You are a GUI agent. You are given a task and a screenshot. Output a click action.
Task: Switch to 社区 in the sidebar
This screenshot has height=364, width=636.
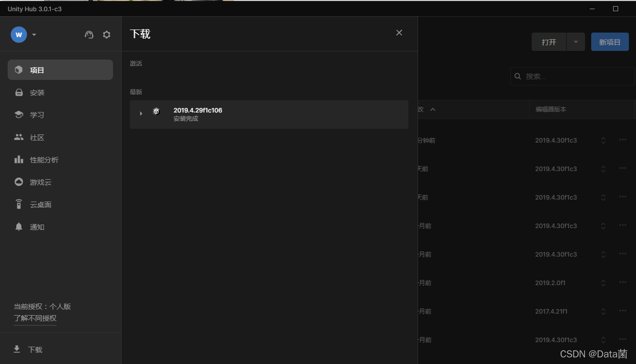(x=60, y=137)
